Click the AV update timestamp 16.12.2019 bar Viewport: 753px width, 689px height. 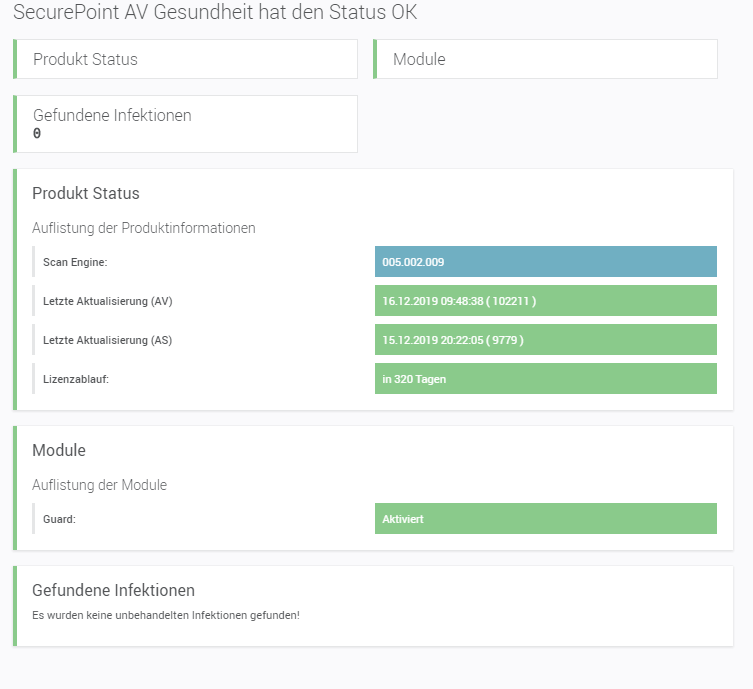coord(545,301)
